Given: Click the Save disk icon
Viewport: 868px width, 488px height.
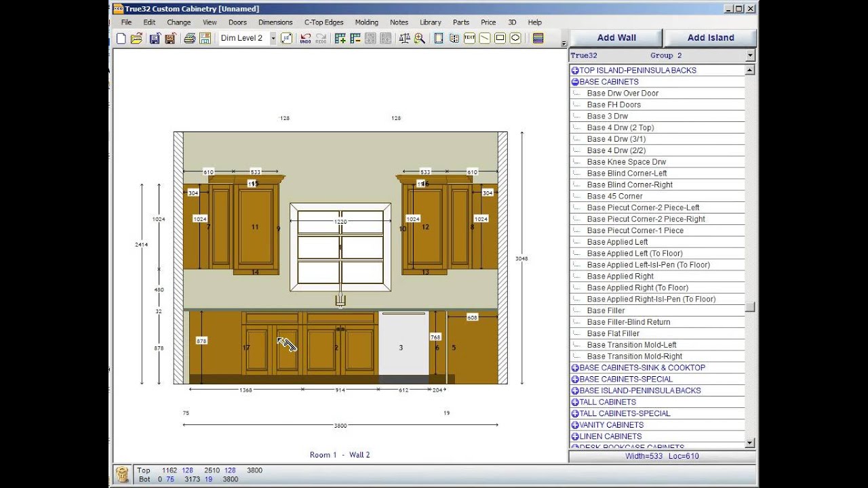Looking at the screenshot, I should 155,39.
